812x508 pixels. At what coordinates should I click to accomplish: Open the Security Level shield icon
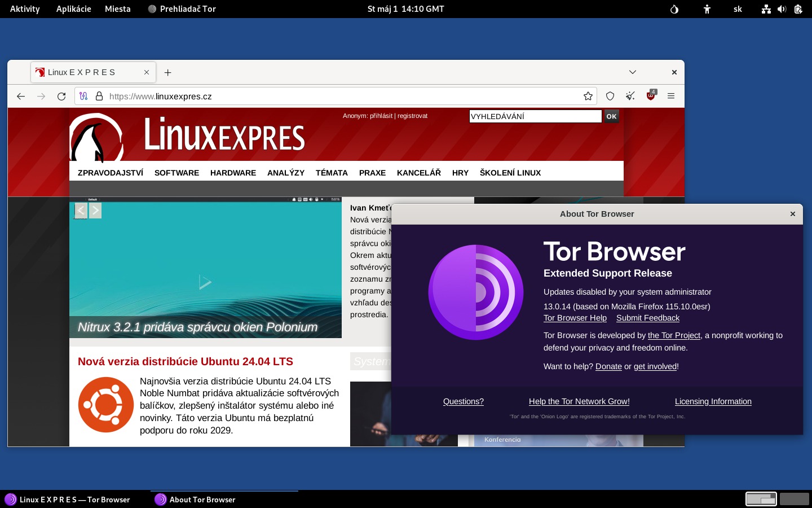tap(610, 97)
